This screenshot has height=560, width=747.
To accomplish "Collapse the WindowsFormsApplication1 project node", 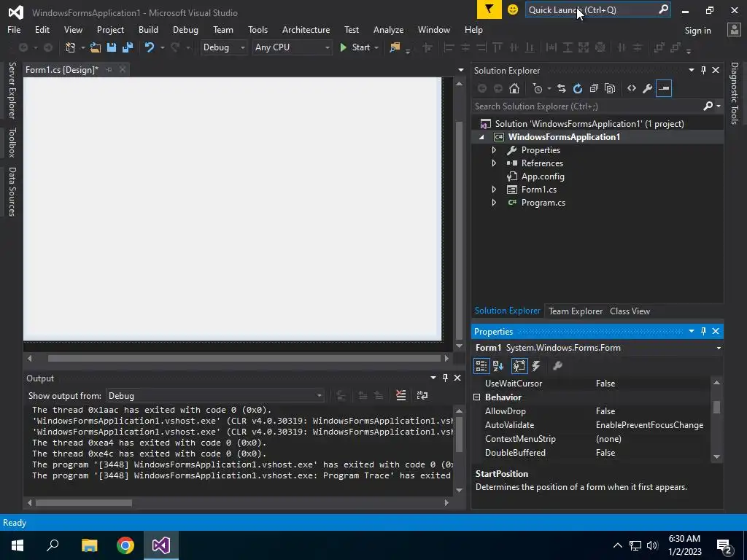I will 481,137.
